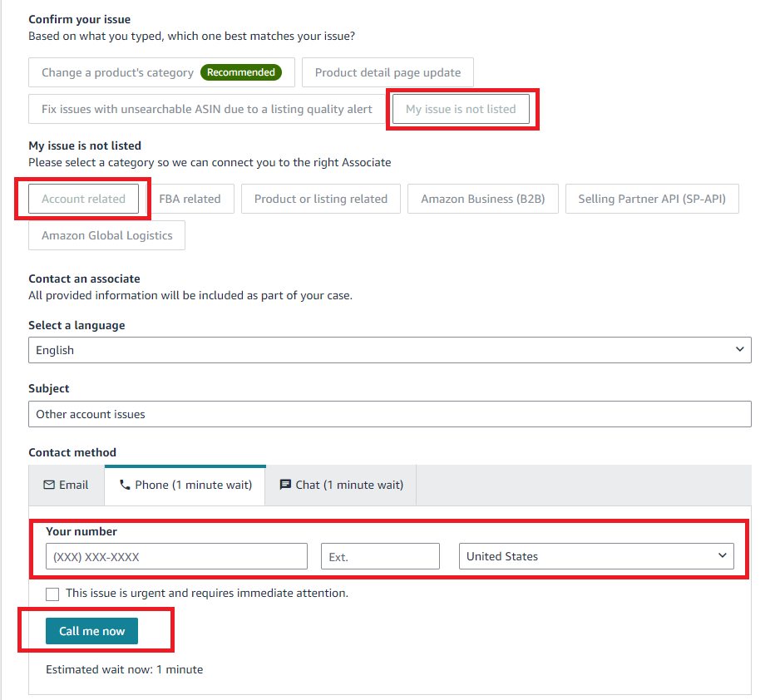The height and width of the screenshot is (700, 775).
Task: Expand the United States country dropdown
Action: tap(597, 555)
